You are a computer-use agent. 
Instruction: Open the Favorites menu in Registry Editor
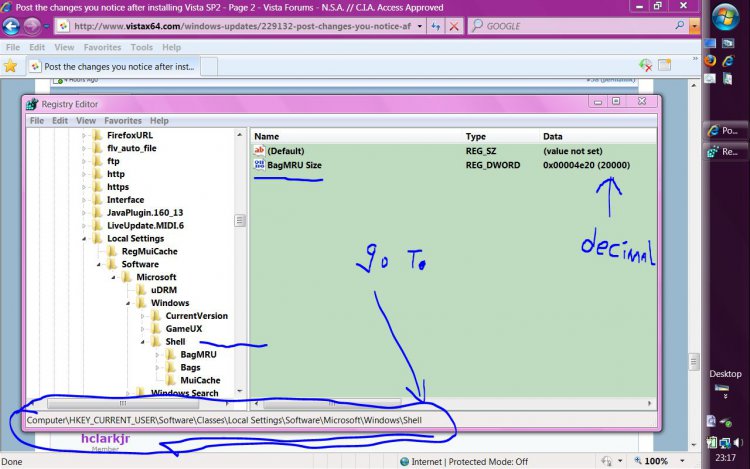(x=122, y=121)
